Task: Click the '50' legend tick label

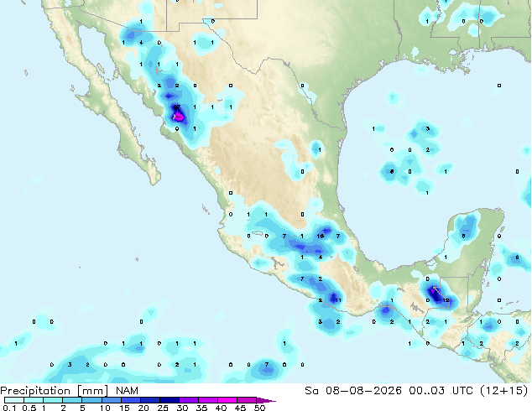Action: [x=259, y=408]
